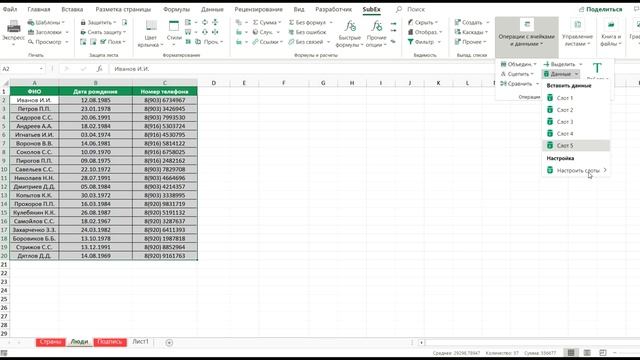Click the Дата рождения header cell

(96, 91)
